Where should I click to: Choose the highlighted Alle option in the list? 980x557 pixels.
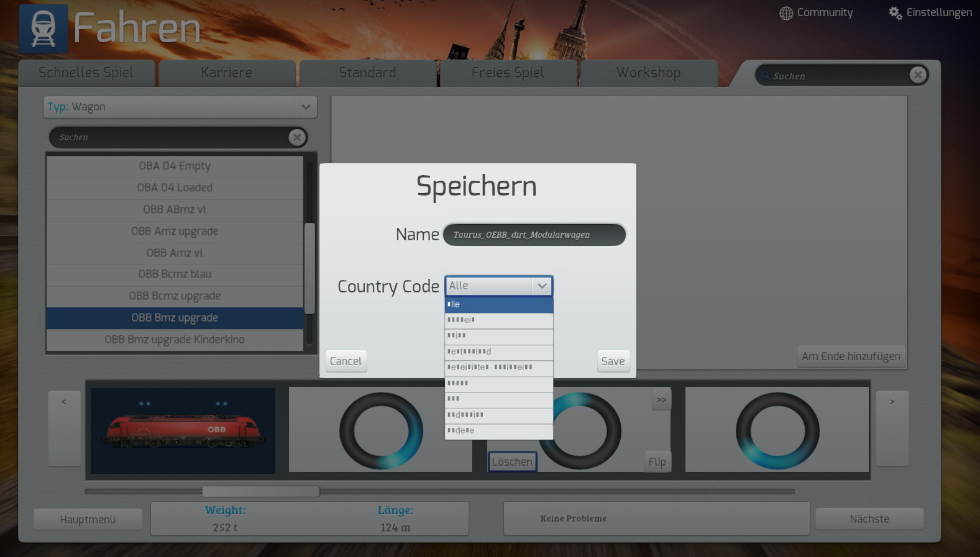[498, 304]
